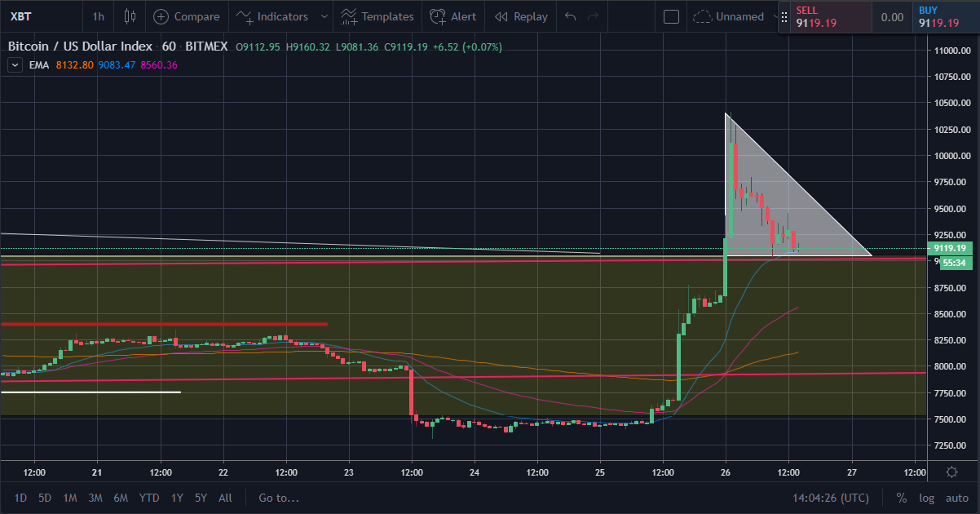Toggle percent scale mode

[902, 498]
